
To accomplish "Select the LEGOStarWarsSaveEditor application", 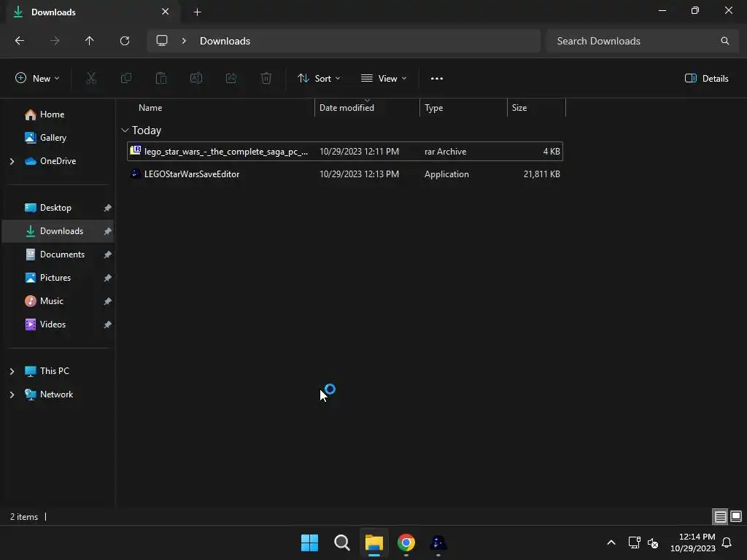I will pos(345,174).
